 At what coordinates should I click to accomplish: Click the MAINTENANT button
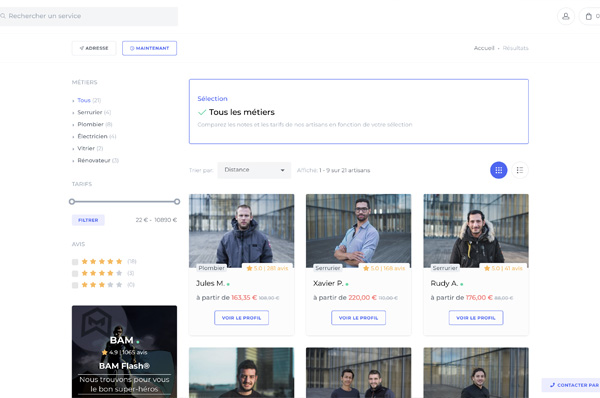149,48
